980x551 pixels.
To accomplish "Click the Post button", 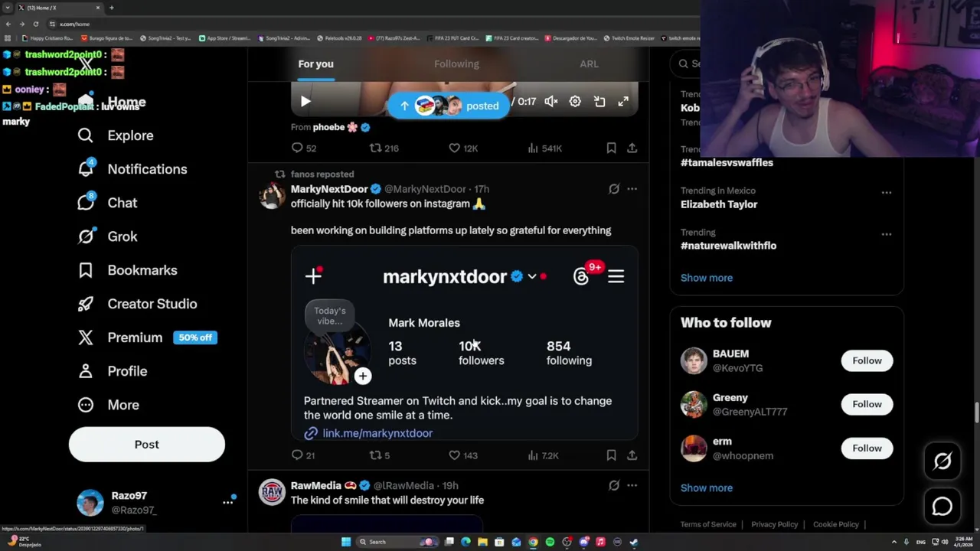I will 147,445.
